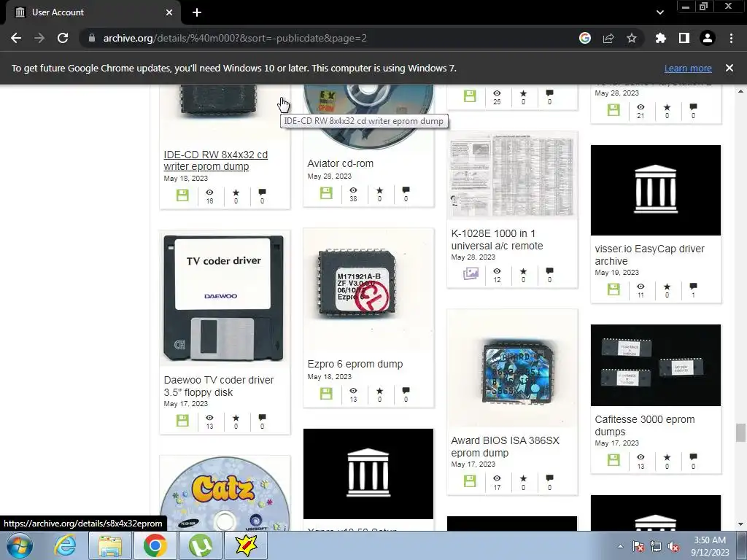747x560 pixels.
Task: Click favorite star on Aviator cd-rom card
Action: [x=379, y=190]
